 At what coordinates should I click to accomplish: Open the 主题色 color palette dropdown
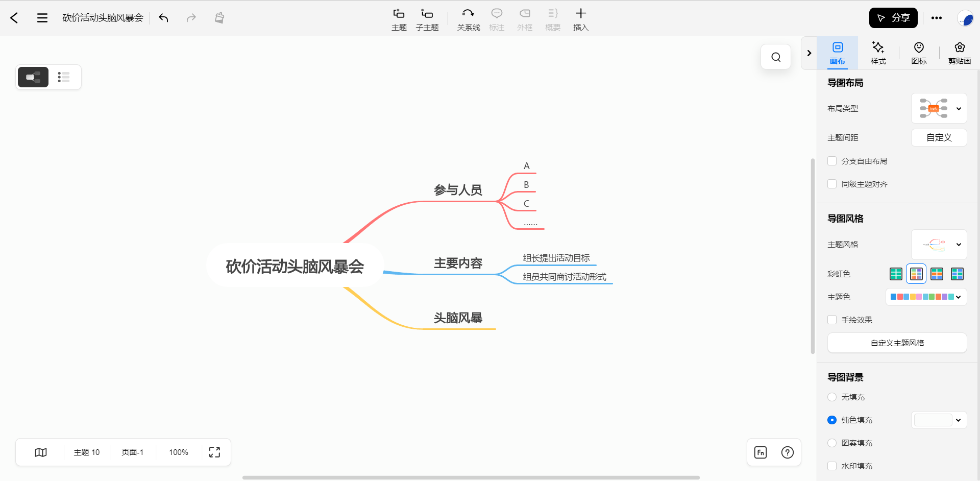click(926, 297)
